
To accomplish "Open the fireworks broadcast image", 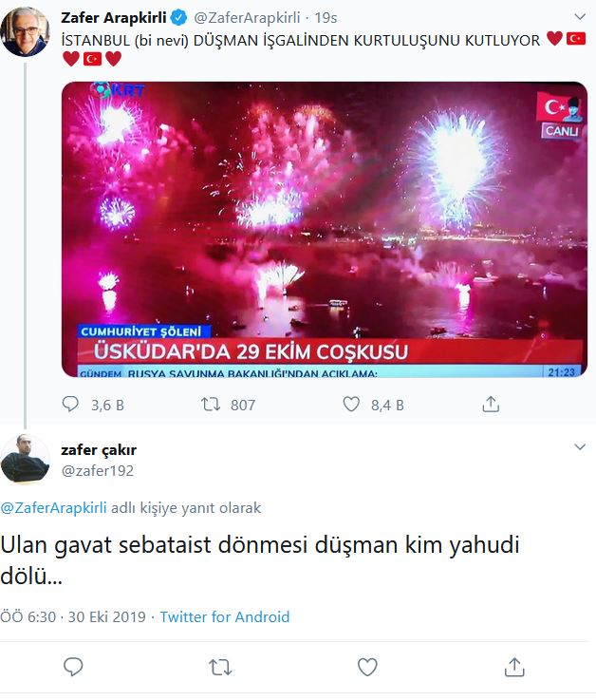I will [x=325, y=230].
